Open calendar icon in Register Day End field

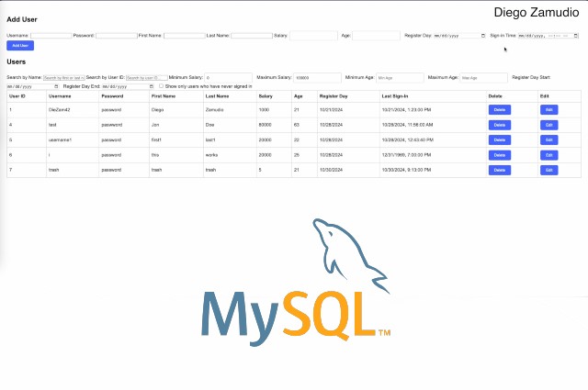[x=151, y=86]
